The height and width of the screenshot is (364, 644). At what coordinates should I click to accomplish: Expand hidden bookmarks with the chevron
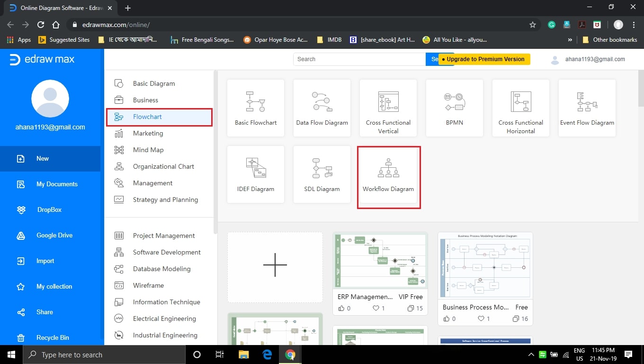pyautogui.click(x=570, y=40)
